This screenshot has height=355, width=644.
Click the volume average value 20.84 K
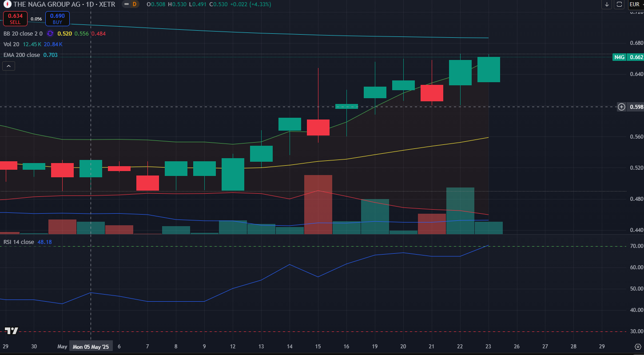click(54, 44)
